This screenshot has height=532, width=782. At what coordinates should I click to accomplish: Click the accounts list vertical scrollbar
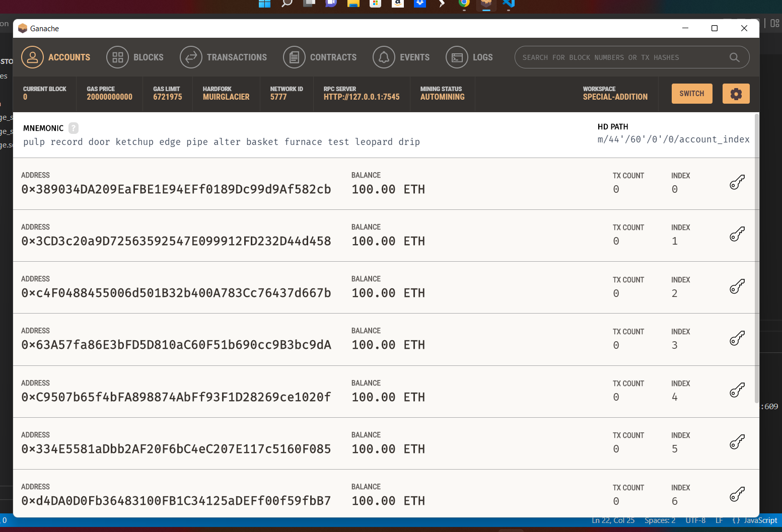[x=756, y=258]
